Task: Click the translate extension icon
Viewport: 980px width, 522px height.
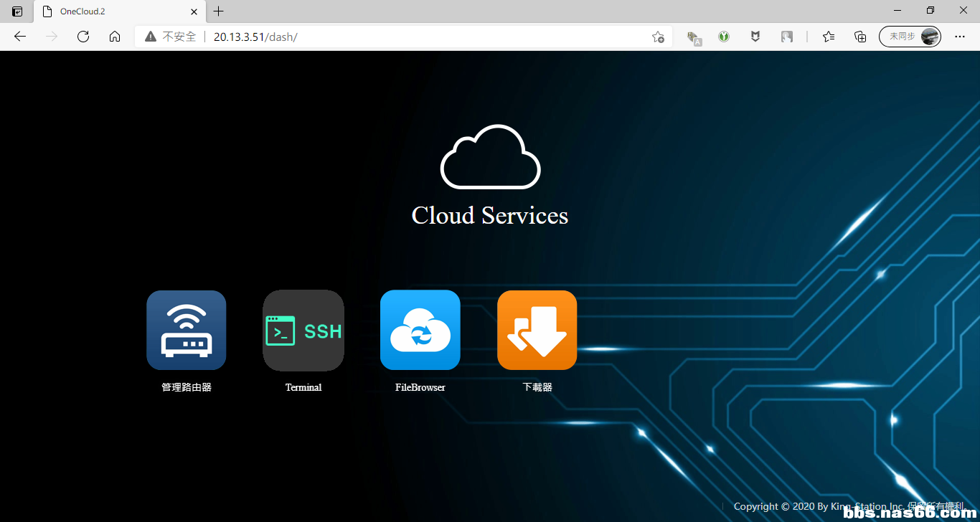Action: pyautogui.click(x=693, y=37)
